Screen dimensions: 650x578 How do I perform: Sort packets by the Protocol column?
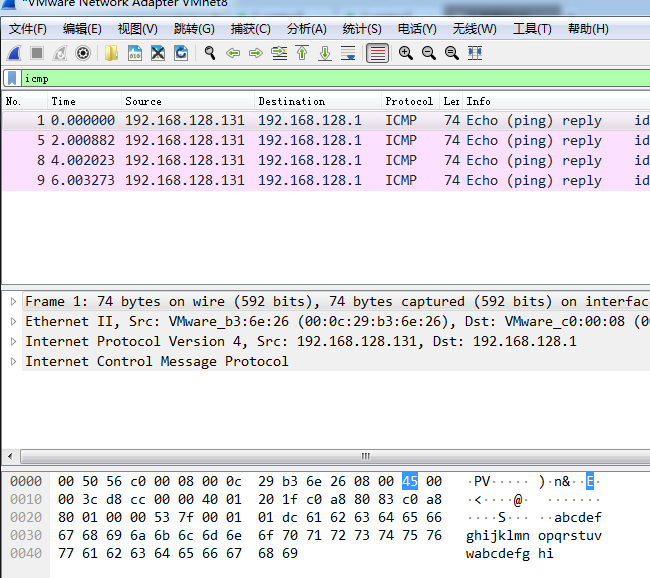point(410,101)
